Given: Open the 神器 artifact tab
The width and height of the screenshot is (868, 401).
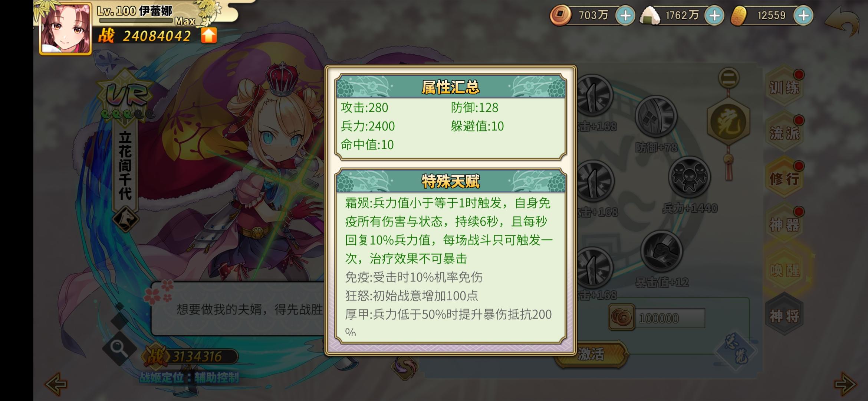Looking at the screenshot, I should [784, 224].
